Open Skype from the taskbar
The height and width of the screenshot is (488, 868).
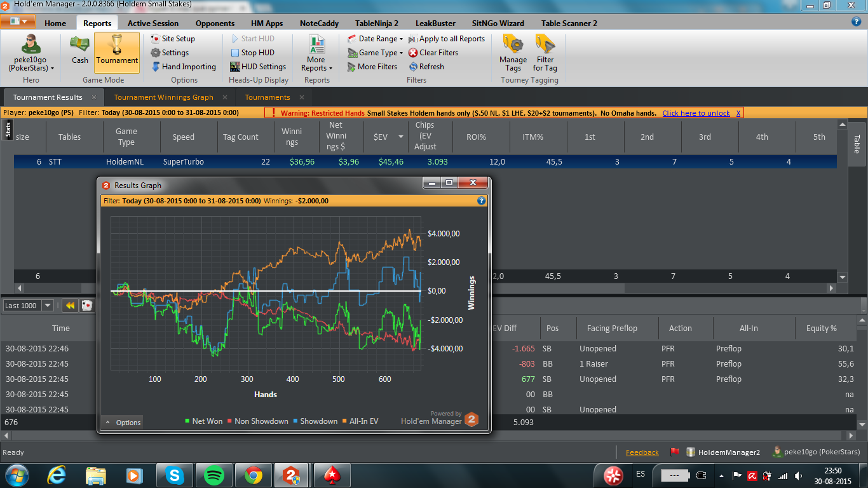(174, 475)
